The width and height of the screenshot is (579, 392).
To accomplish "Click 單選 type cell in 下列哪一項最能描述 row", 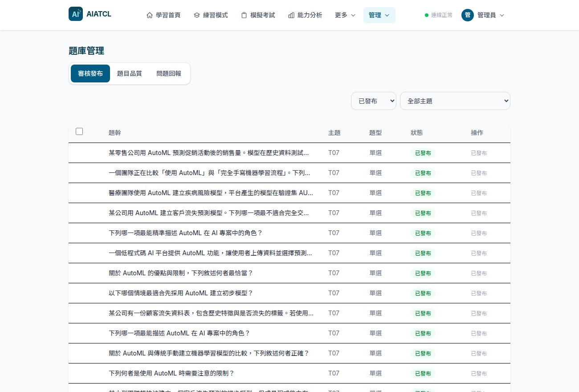I will point(375,333).
